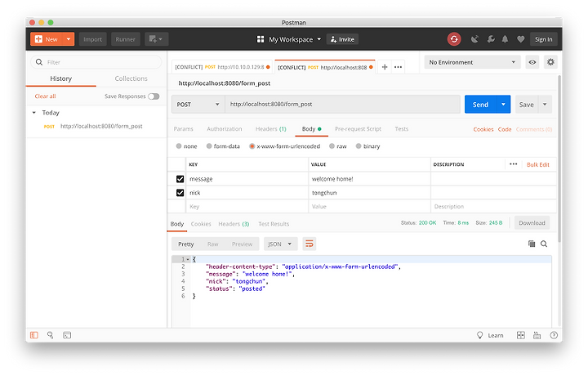Select the none body type radio
This screenshot has width=588, height=376.
point(179,146)
